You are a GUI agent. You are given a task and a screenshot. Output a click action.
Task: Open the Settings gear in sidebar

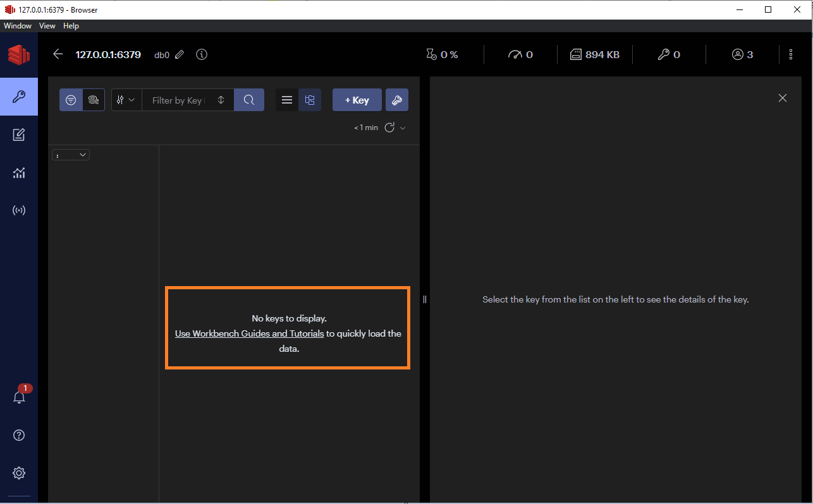[19, 473]
